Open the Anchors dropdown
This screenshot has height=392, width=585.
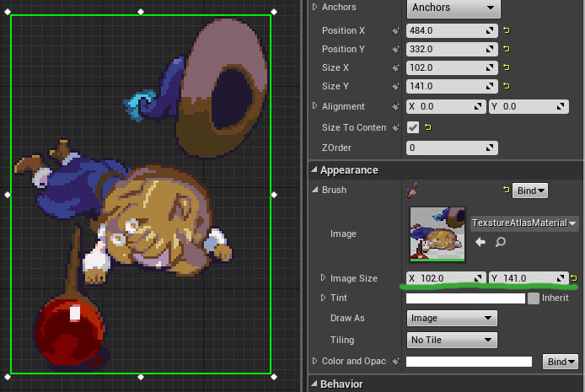454,8
